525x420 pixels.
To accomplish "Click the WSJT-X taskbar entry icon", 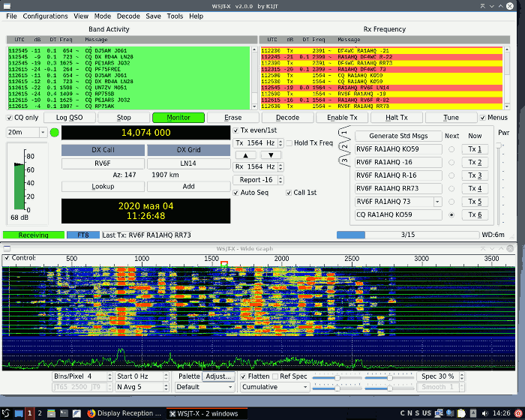I will pos(172,414).
